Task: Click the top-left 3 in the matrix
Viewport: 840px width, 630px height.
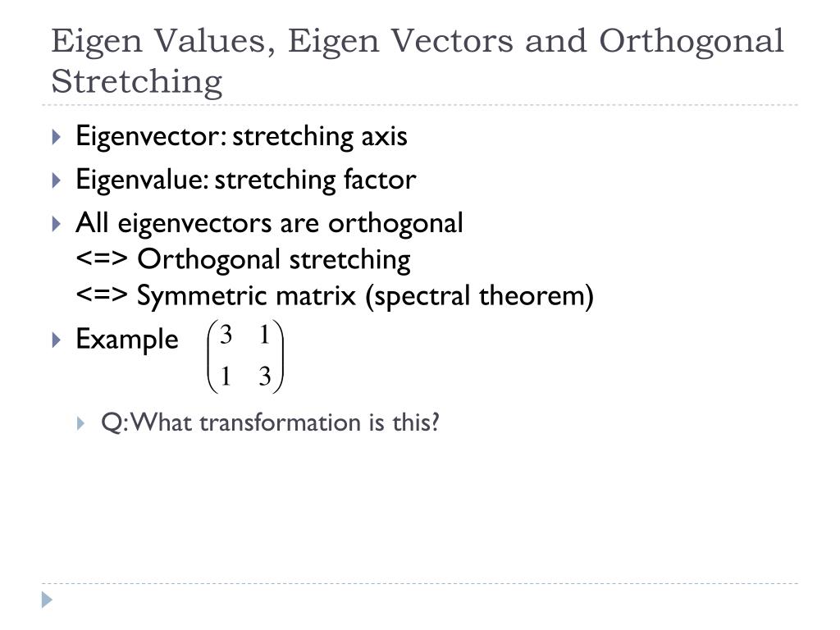Action: (226, 336)
